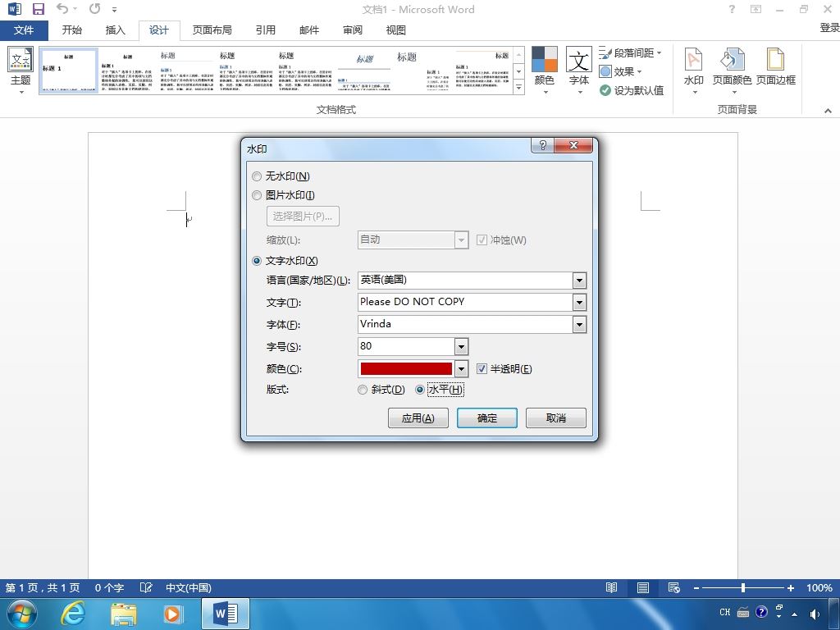Click the Apply (应用) button
Screen dimensions: 840x630
coord(418,418)
